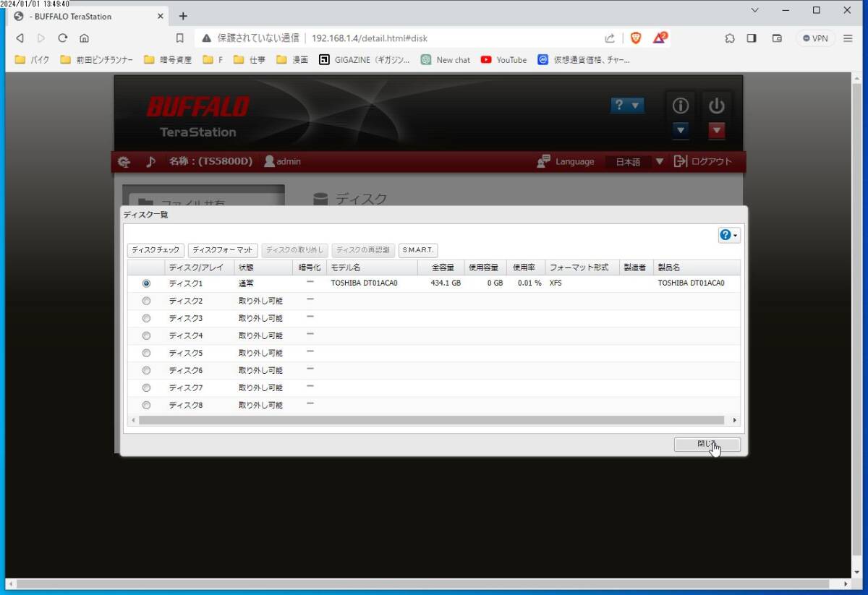868x595 pixels.
Task: Open Brave Shields lion icon
Action: coord(636,38)
